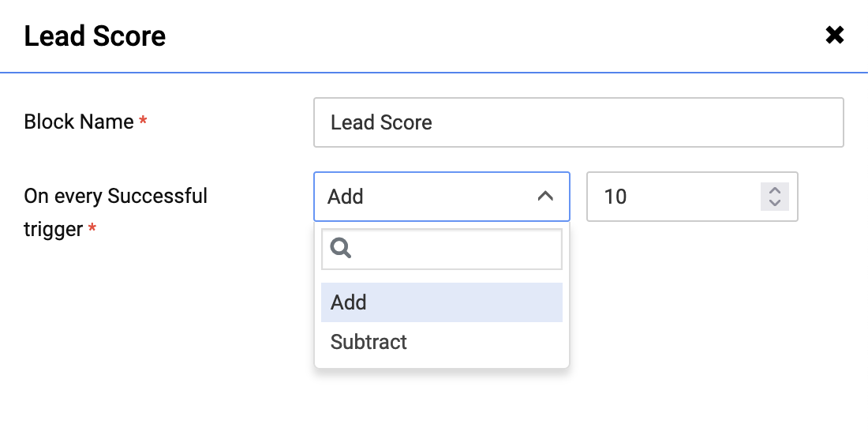Click the dropdown search input box
Image resolution: width=868 pixels, height=439 pixels.
[454, 250]
